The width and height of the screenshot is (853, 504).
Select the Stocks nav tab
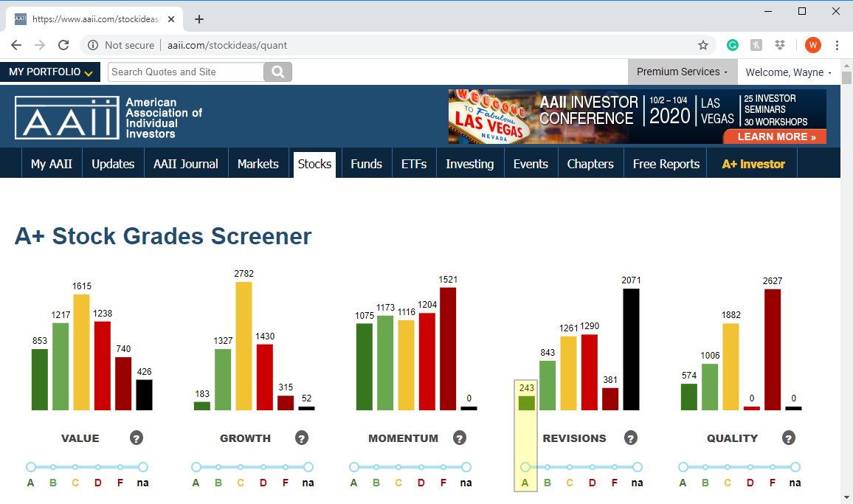point(314,164)
